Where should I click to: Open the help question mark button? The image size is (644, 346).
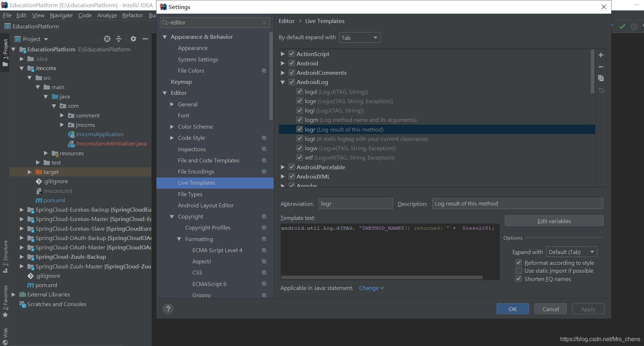168,309
